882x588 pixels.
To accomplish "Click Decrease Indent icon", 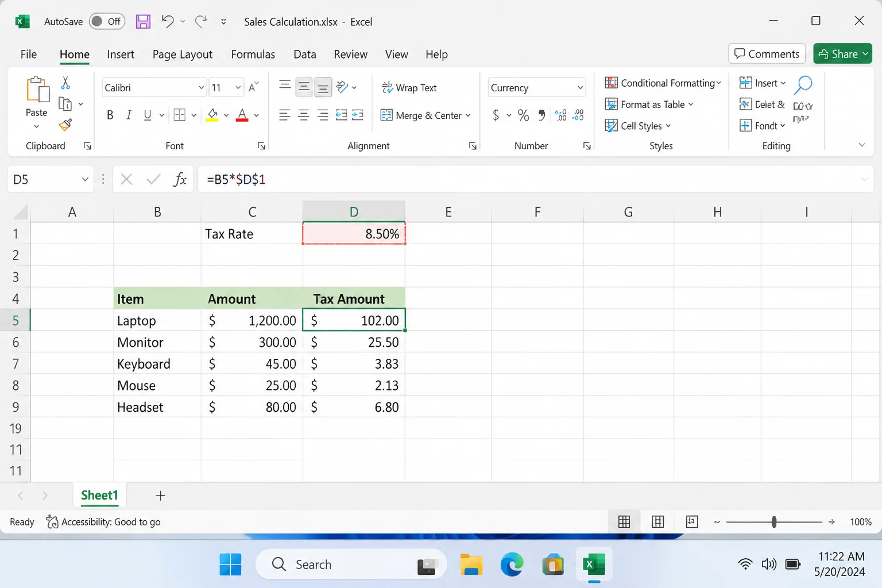I will (342, 115).
